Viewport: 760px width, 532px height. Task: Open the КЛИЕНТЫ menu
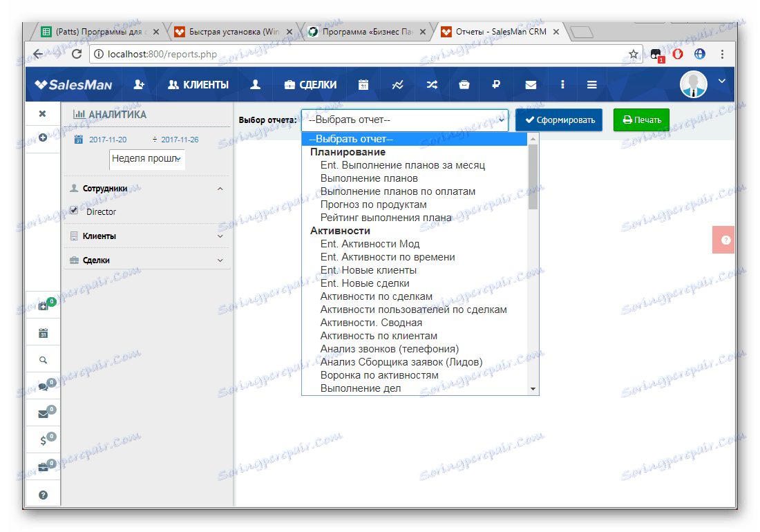[198, 85]
